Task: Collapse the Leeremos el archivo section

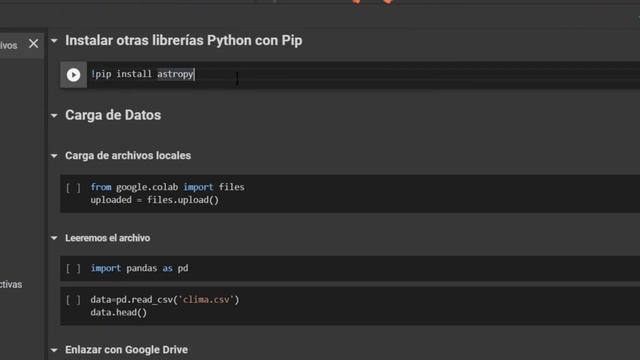Action: coord(54,238)
